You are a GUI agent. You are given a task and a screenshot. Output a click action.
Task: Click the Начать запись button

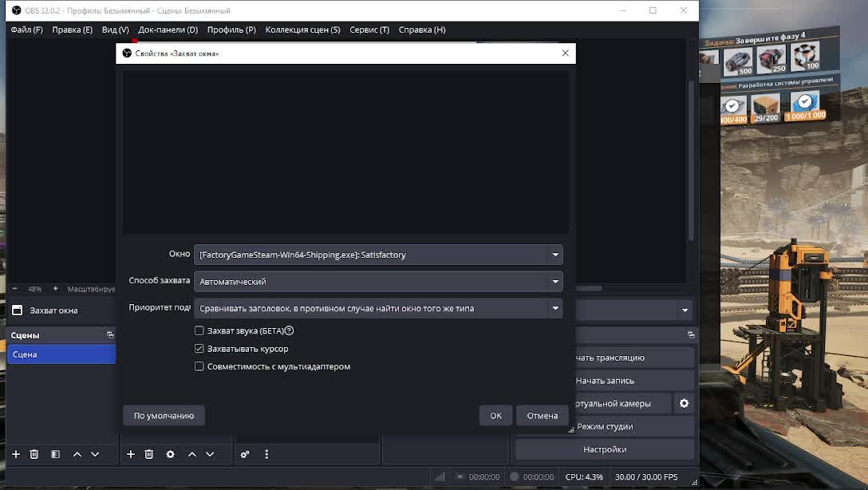(633, 381)
